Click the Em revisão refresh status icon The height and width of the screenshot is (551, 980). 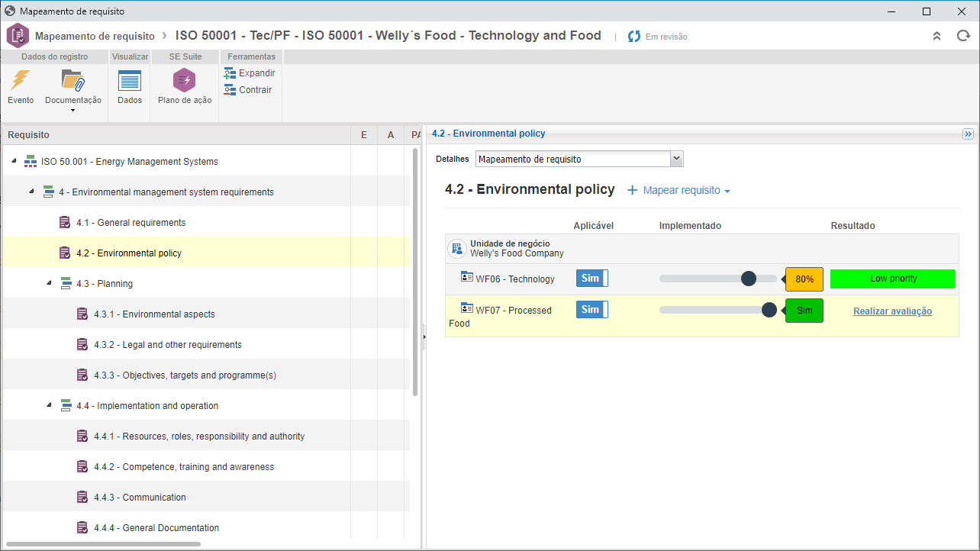click(x=634, y=36)
